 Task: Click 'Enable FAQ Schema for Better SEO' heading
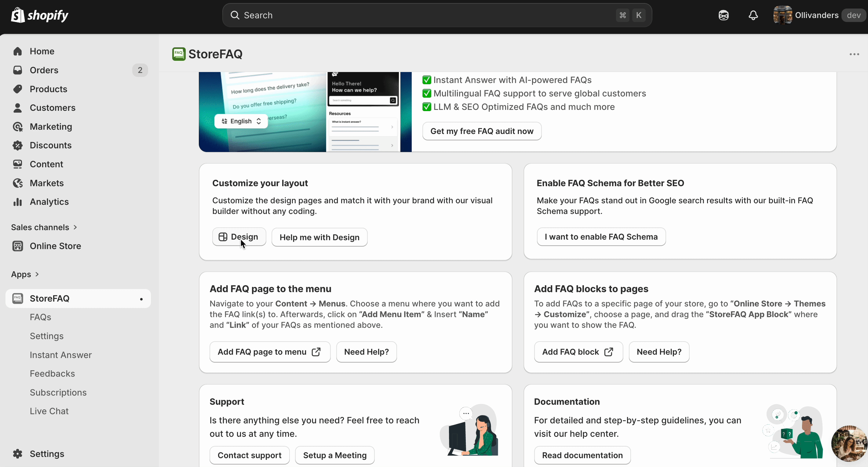610,183
